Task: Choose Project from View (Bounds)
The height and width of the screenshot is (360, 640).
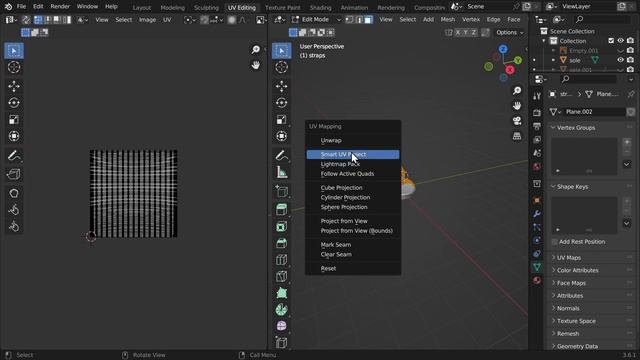Action: point(353,231)
